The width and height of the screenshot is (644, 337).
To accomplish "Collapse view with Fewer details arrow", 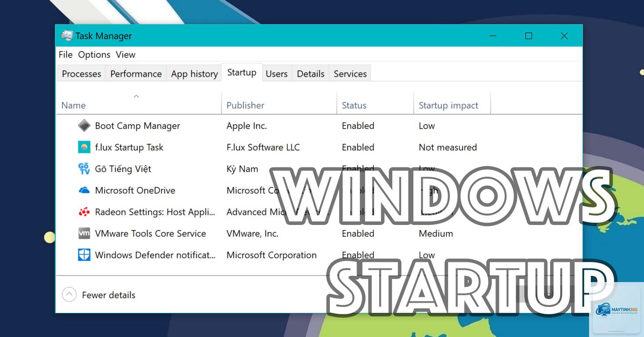I will coord(69,295).
